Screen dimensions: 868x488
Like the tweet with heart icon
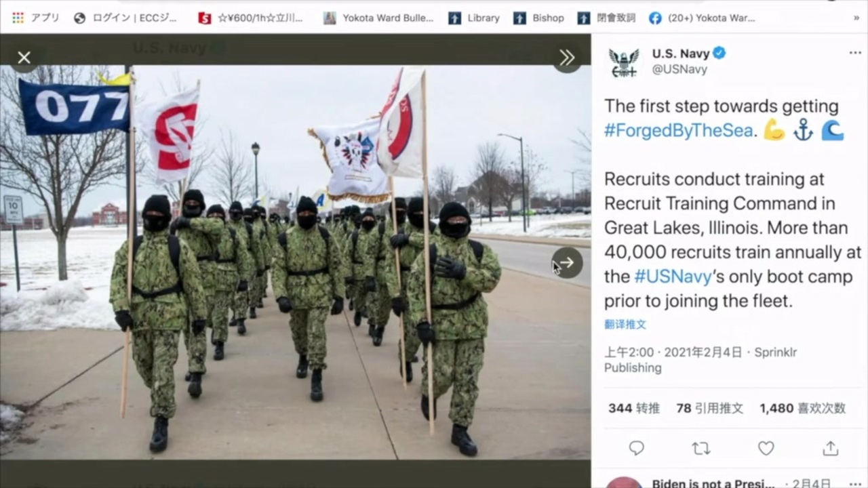[766, 448]
